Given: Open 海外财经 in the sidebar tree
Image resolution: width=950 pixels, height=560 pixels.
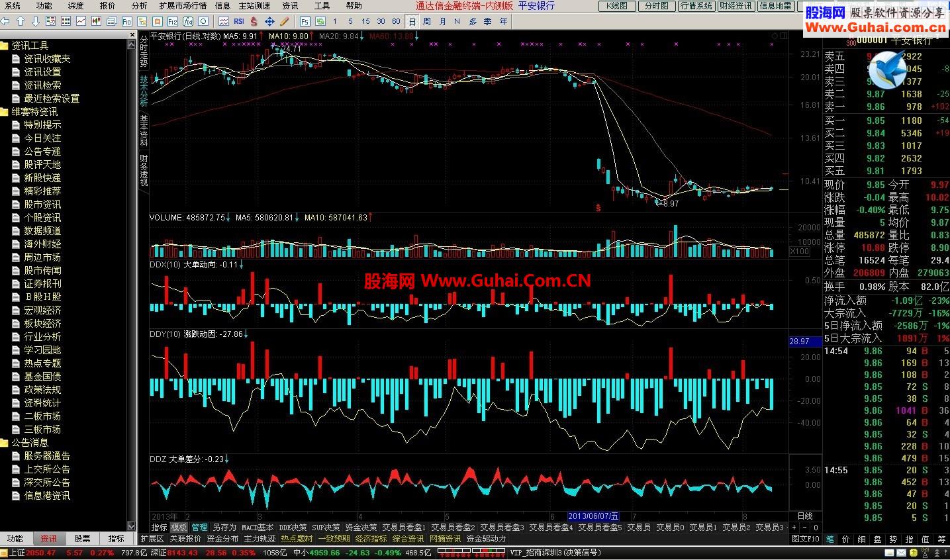Looking at the screenshot, I should point(42,244).
